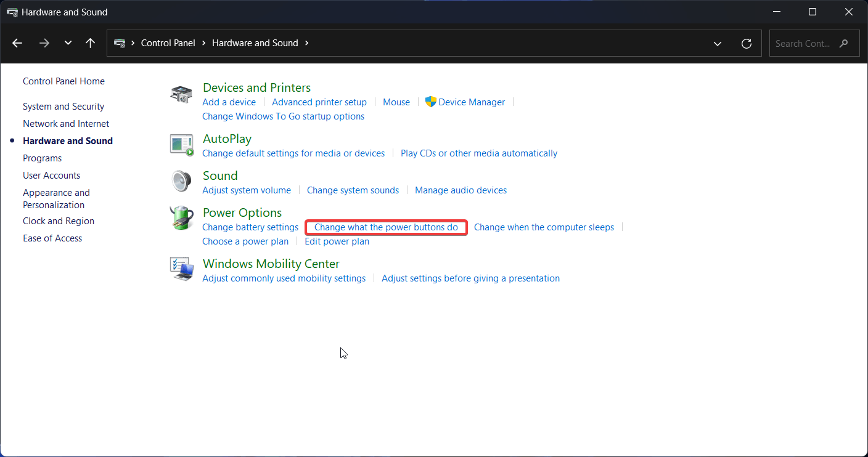
Task: Click the Device Manager shield icon
Action: coord(431,102)
